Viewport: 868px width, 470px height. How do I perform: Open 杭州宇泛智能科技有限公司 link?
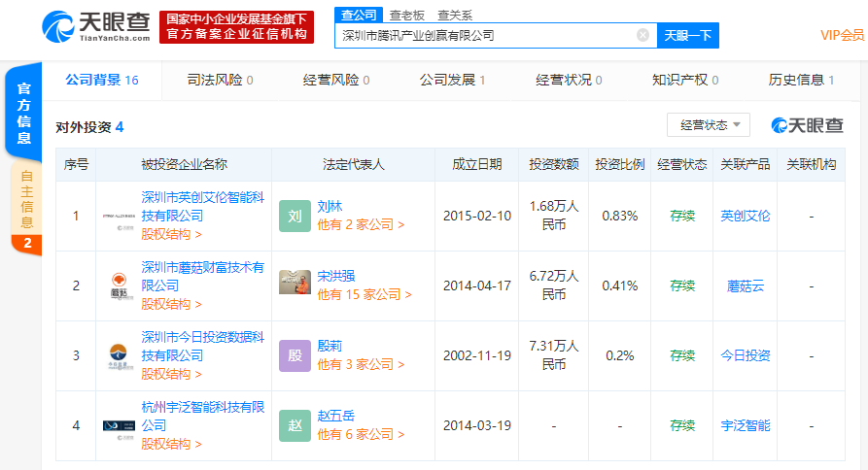pos(202,417)
